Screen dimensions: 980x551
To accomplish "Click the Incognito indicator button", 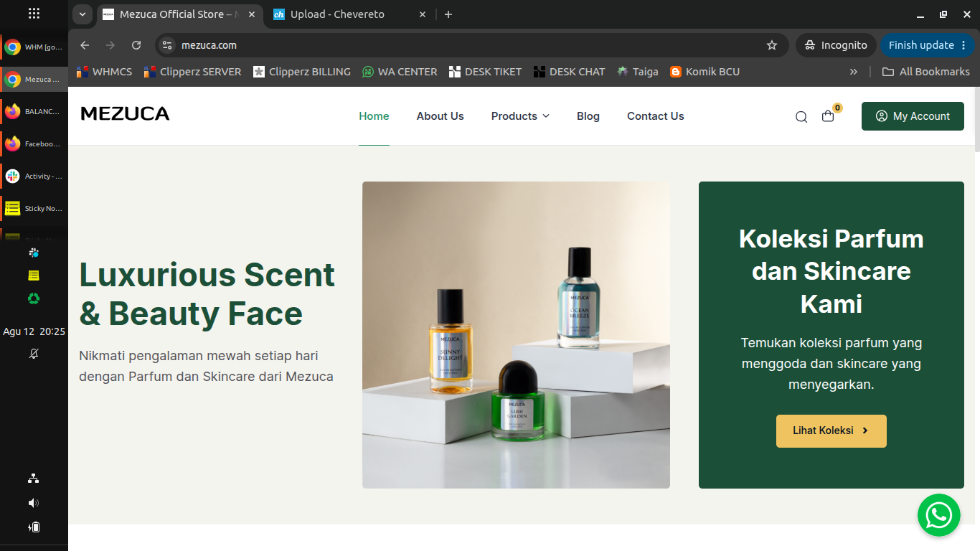I will 836,45.
